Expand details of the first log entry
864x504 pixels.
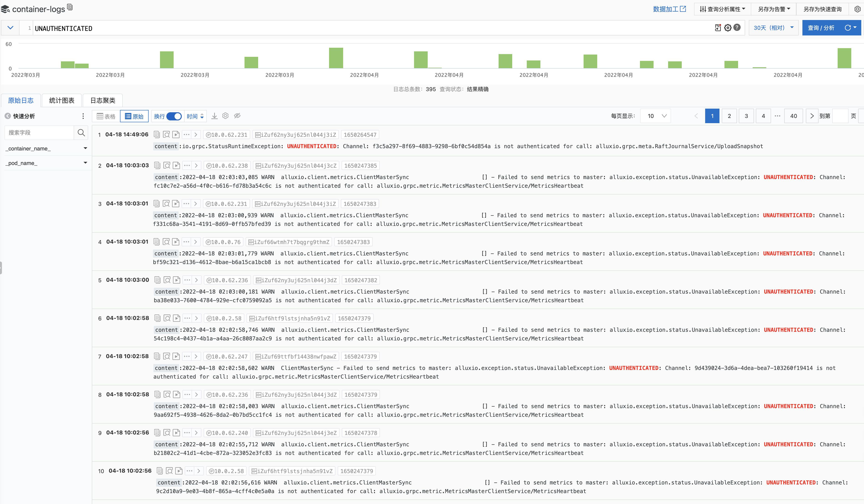click(196, 134)
